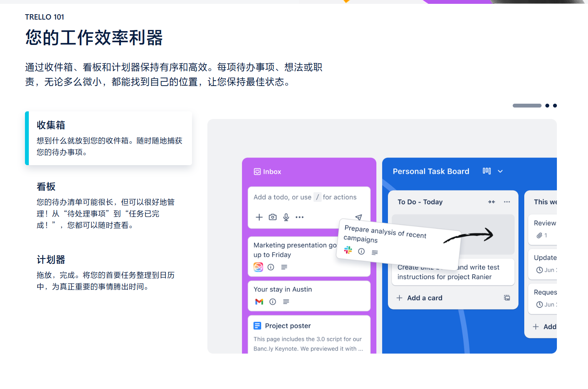Screen dimensions: 588x389
Task: Click the Gmail icon on Austin card
Action: 259,302
